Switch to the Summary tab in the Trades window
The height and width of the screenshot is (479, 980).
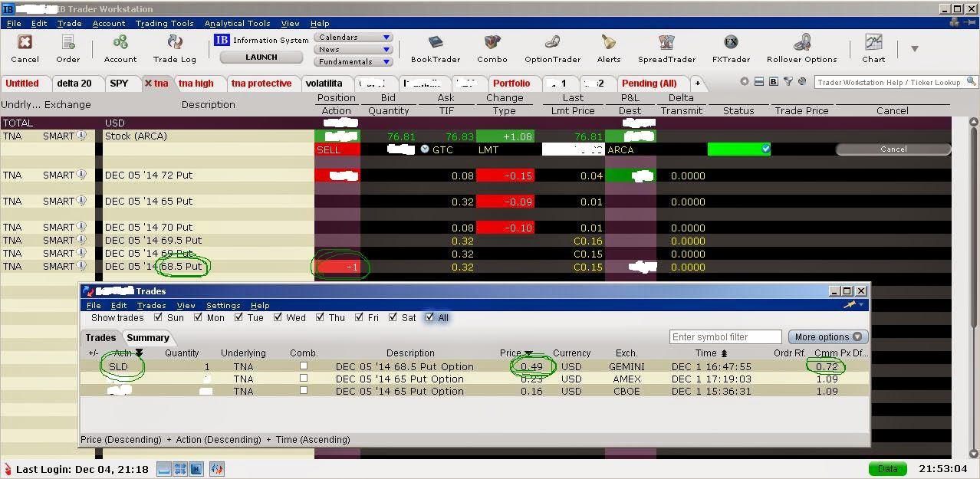point(148,337)
